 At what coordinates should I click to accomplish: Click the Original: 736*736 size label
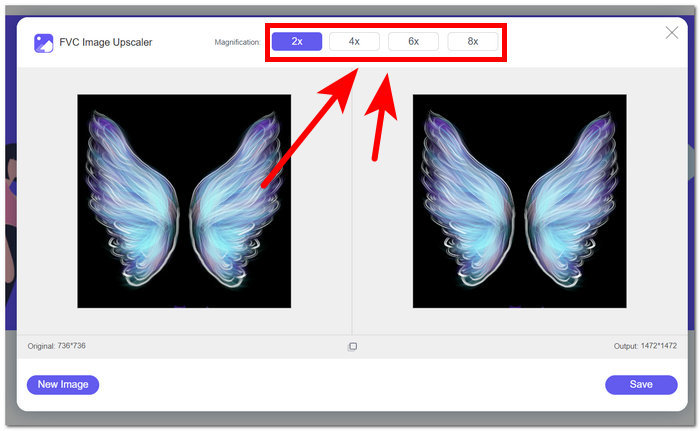58,346
